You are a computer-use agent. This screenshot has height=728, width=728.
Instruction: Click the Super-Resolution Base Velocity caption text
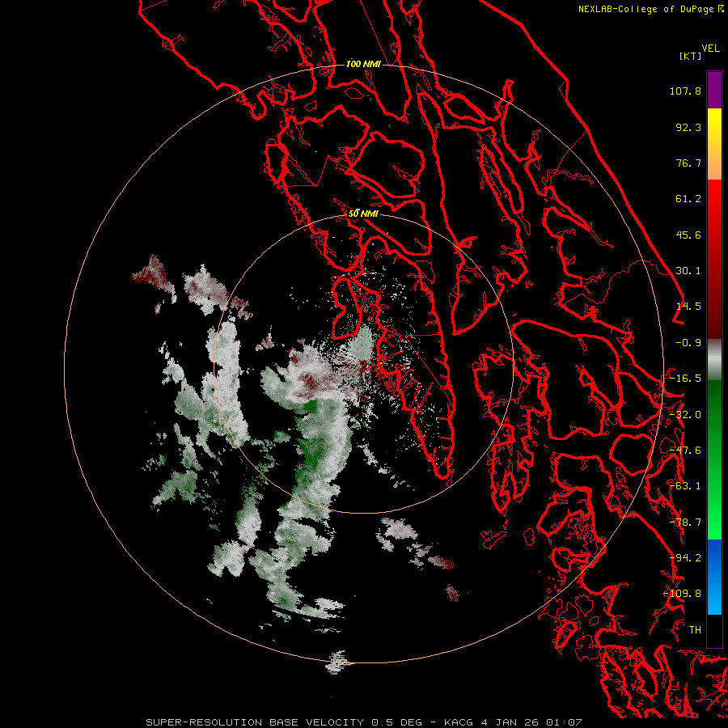363,722
